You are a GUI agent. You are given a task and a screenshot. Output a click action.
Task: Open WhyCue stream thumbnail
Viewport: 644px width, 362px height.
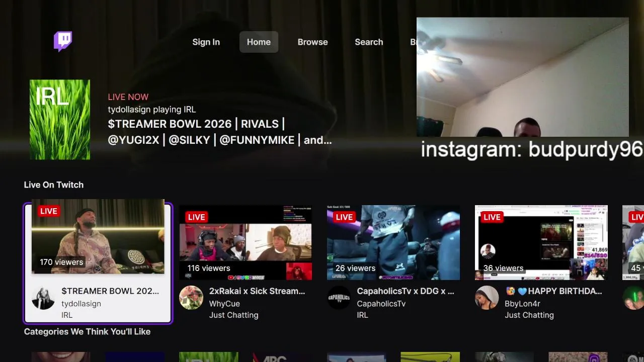click(x=246, y=242)
